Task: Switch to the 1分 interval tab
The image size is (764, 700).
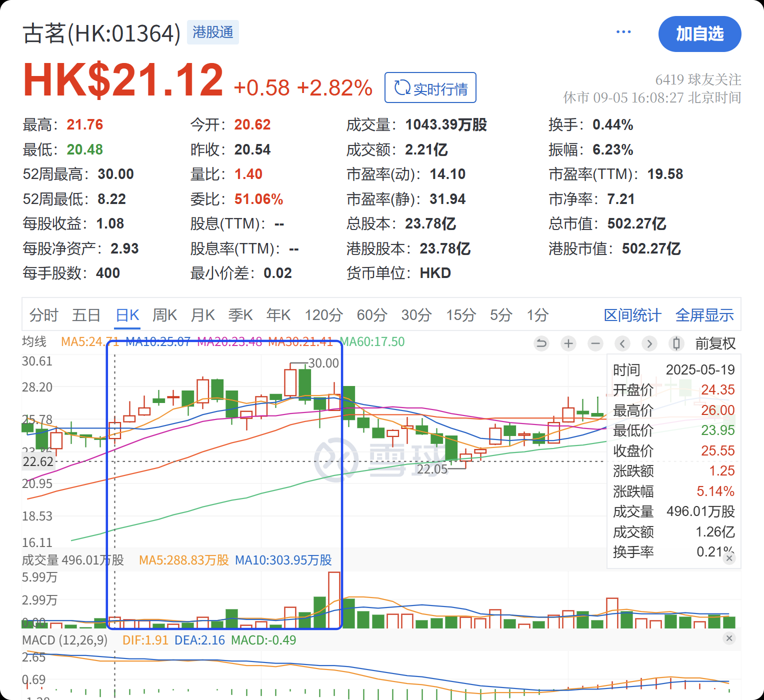Action: click(x=537, y=315)
